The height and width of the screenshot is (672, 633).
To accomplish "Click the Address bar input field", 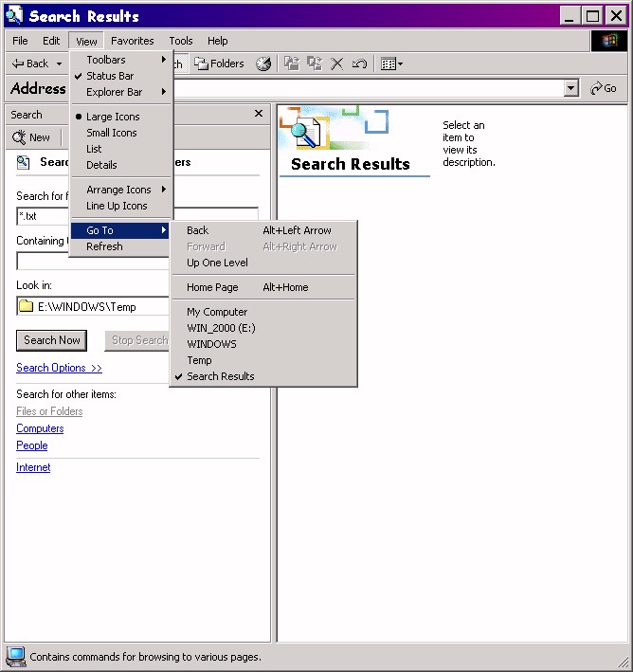I will tap(369, 88).
